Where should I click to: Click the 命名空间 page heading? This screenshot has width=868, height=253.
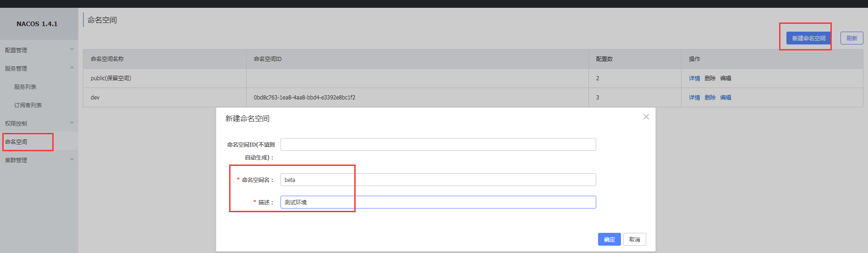coord(102,20)
